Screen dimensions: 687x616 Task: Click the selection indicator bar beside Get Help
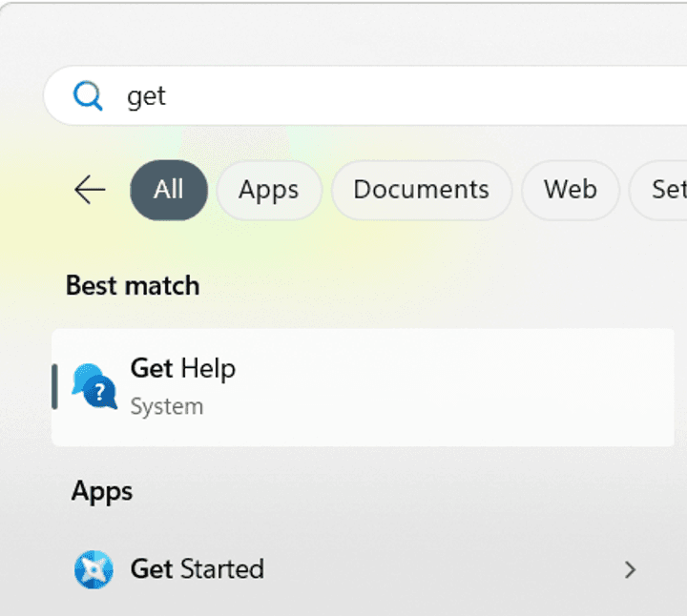(54, 386)
